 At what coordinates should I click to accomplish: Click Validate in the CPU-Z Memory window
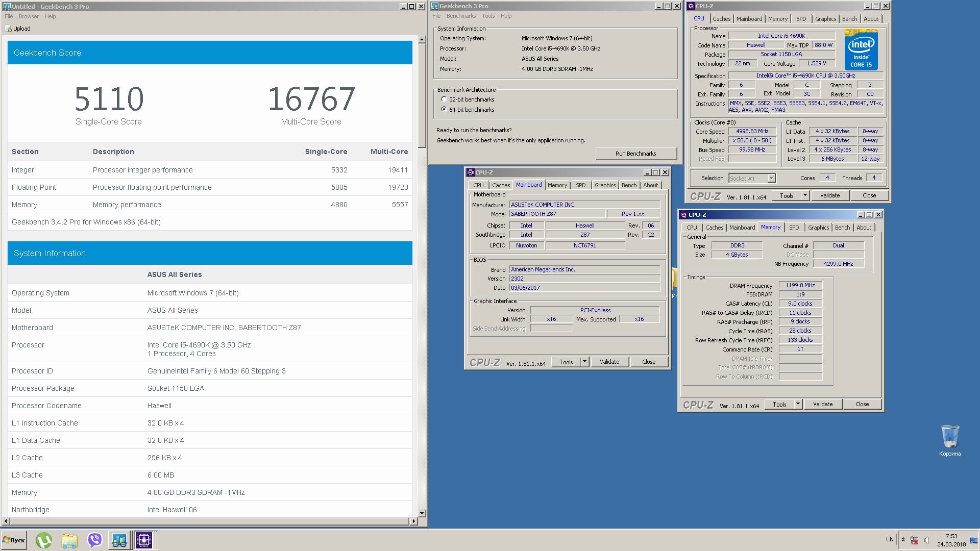click(822, 404)
